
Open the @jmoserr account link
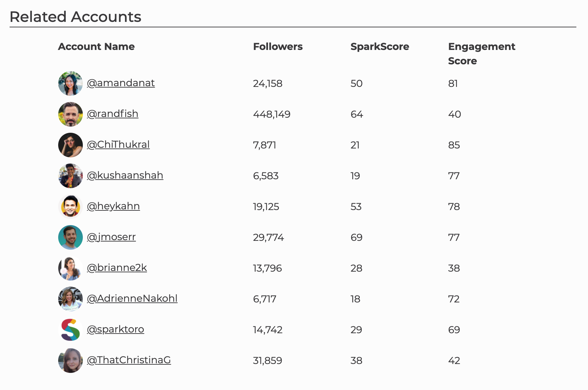[111, 237]
